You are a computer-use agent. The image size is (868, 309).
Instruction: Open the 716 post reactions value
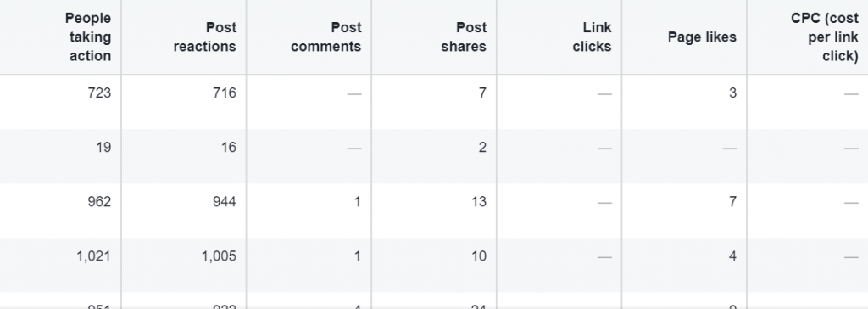[x=224, y=93]
